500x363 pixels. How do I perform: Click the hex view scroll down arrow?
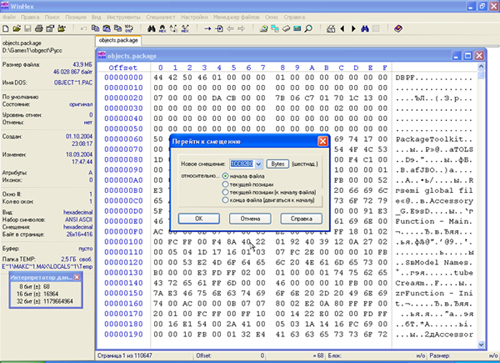tap(481, 344)
